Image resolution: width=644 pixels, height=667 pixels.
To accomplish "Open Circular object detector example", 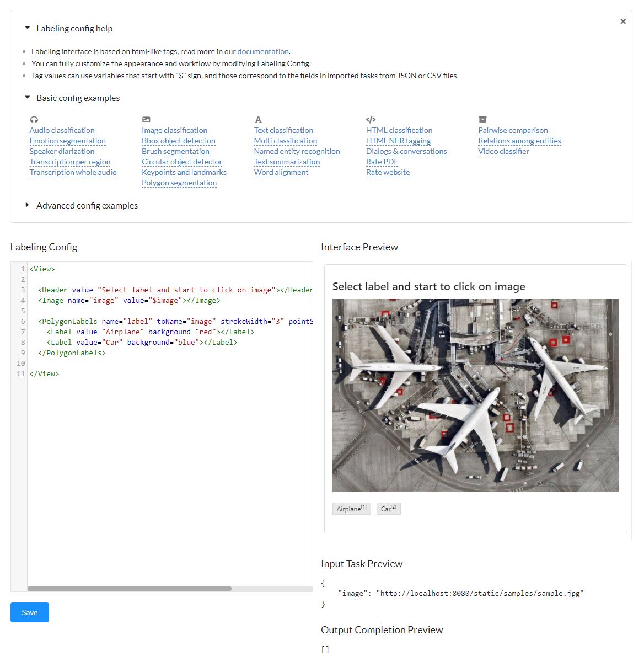I will coord(182,162).
